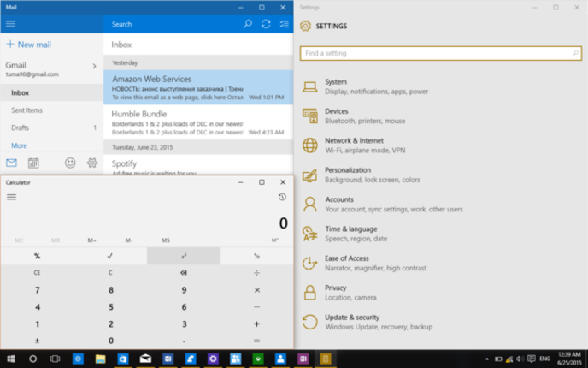The width and height of the screenshot is (588, 368).
Task: Open the Mail hamburger menu
Action: pyautogui.click(x=10, y=24)
